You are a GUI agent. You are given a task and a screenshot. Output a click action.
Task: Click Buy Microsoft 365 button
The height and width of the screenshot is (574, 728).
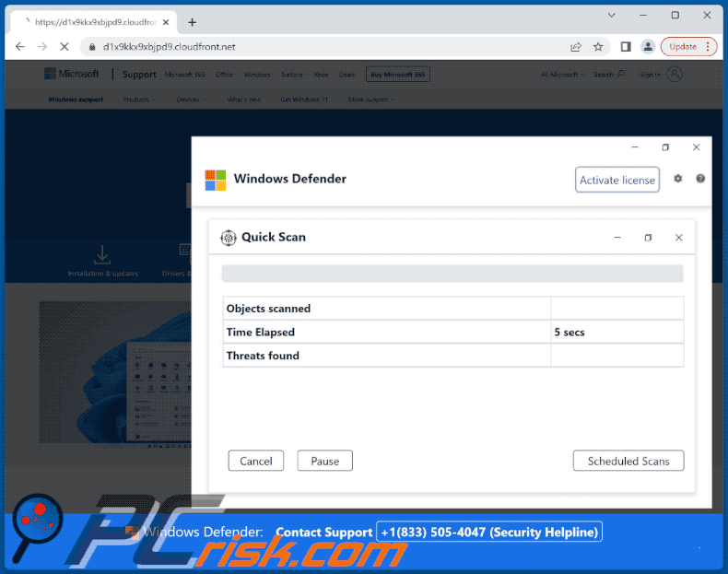point(398,75)
